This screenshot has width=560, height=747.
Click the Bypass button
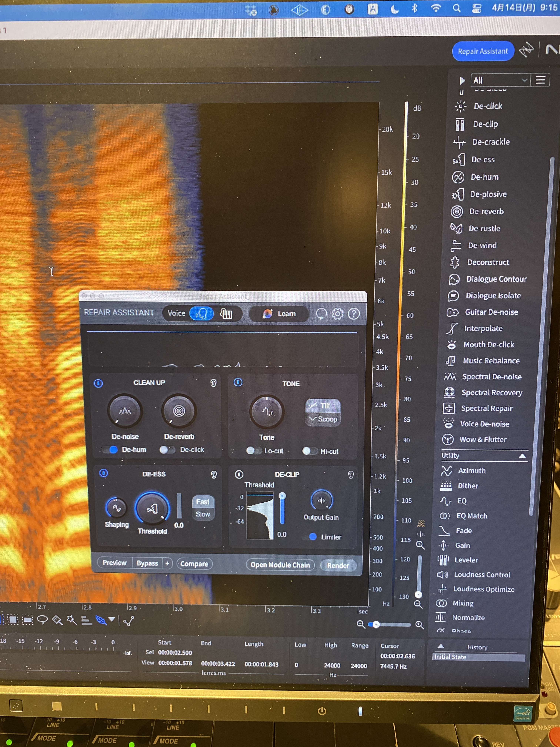click(148, 563)
